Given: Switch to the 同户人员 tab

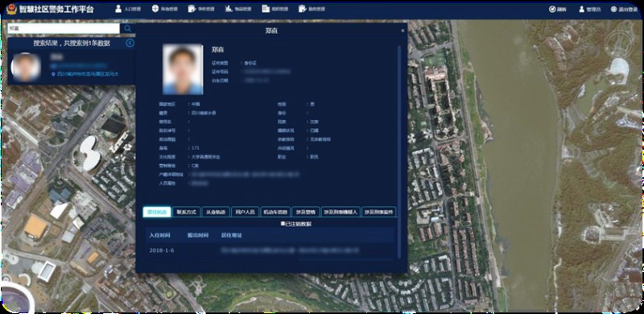Looking at the screenshot, I should (246, 212).
